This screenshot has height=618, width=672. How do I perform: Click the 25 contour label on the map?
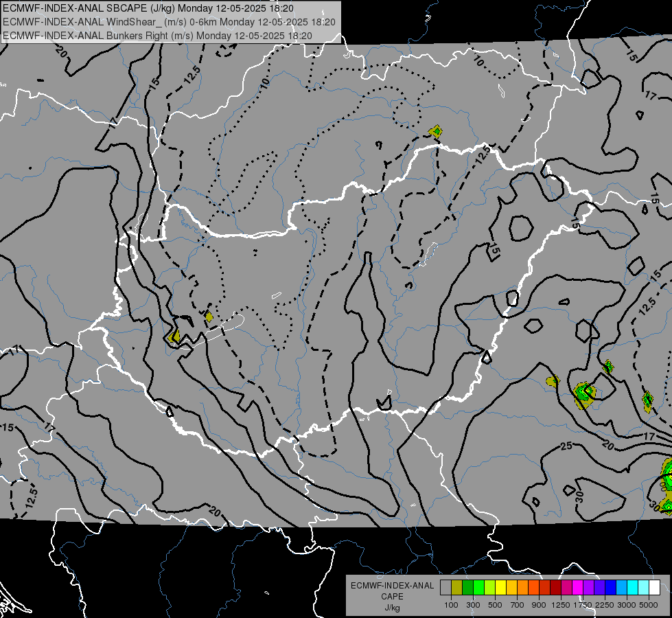coord(566,446)
